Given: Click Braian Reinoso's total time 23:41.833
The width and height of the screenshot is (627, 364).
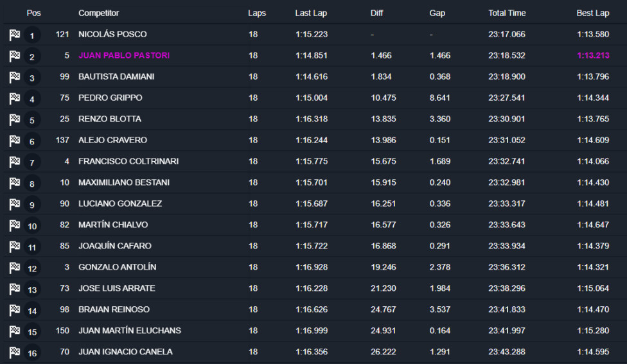Looking at the screenshot, I should coord(506,309).
